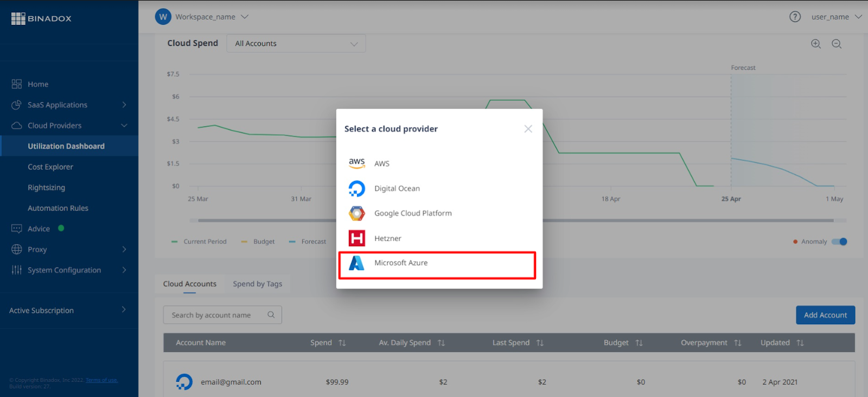Expand the SaaS Applications menu arrow
The height and width of the screenshot is (397, 868).
click(x=124, y=105)
